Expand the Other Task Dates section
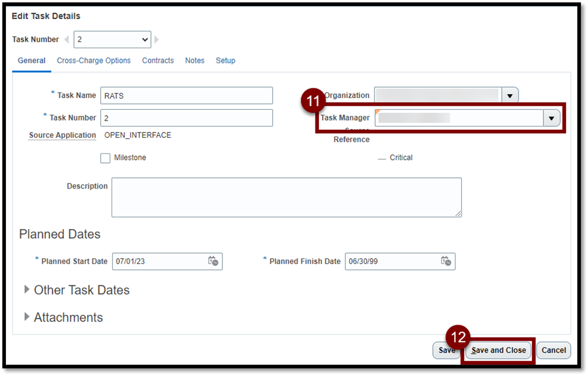The width and height of the screenshot is (588, 376). [27, 289]
